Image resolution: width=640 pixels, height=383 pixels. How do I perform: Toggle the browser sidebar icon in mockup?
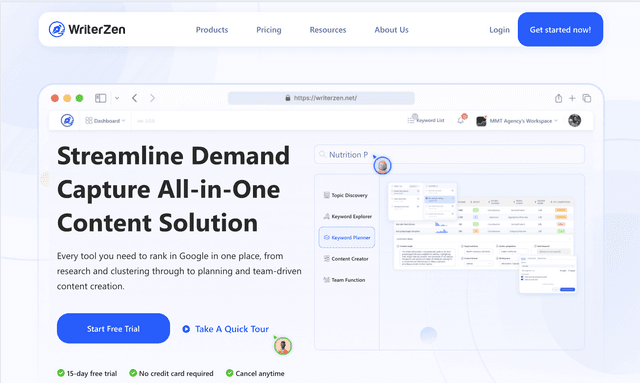(x=100, y=98)
